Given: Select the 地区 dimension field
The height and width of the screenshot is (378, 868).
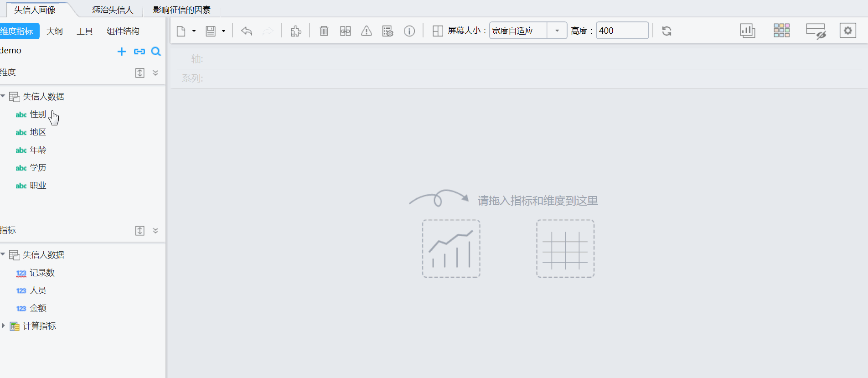Looking at the screenshot, I should [x=38, y=132].
